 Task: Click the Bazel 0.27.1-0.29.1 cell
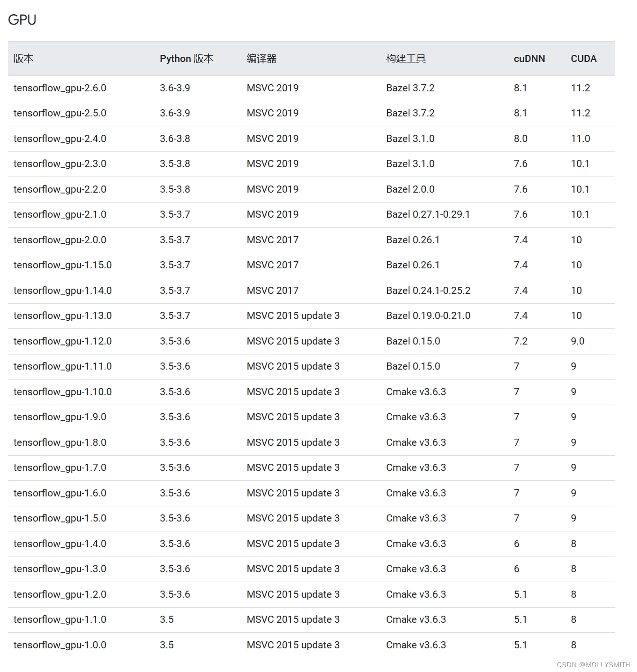pos(428,214)
